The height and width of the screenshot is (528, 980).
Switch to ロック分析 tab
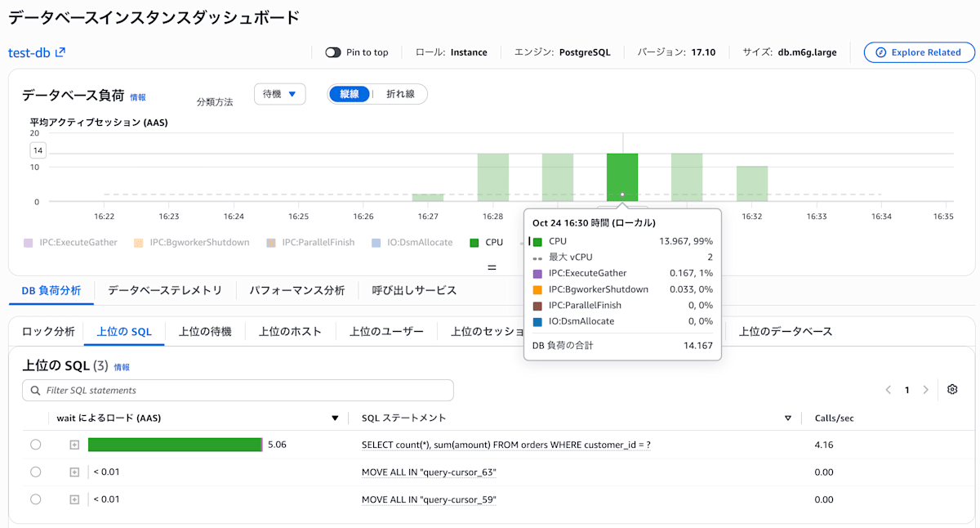click(48, 332)
